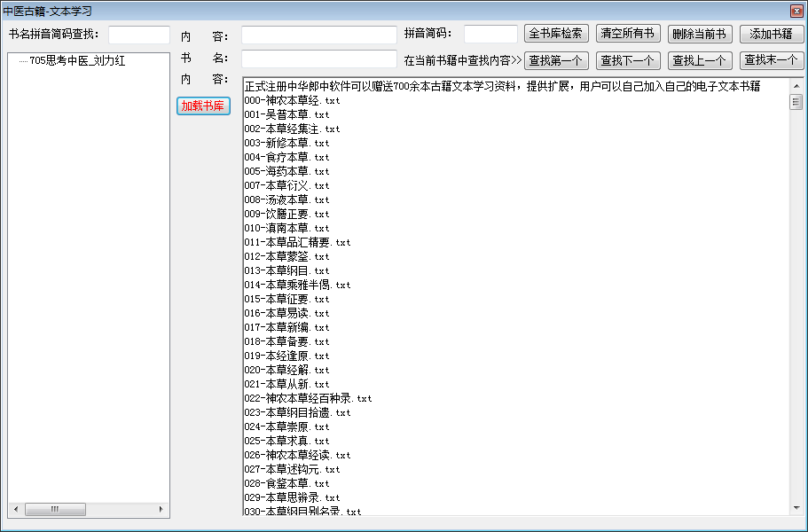Click the 清空所有书 button

(x=628, y=34)
